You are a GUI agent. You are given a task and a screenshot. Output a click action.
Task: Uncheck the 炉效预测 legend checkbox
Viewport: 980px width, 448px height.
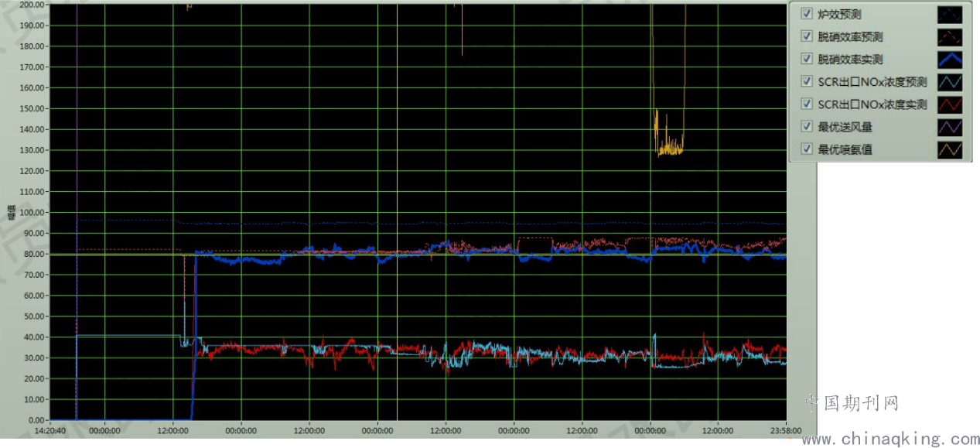[808, 14]
